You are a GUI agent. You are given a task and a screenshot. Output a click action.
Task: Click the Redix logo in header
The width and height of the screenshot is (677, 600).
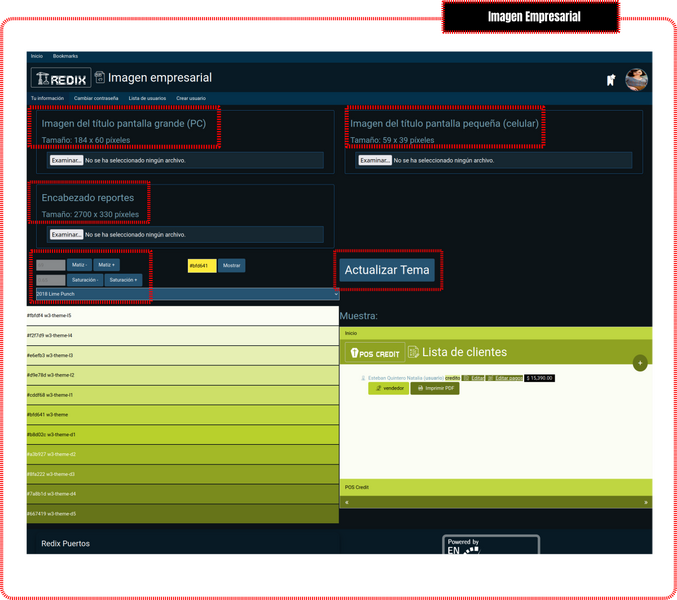click(x=60, y=78)
